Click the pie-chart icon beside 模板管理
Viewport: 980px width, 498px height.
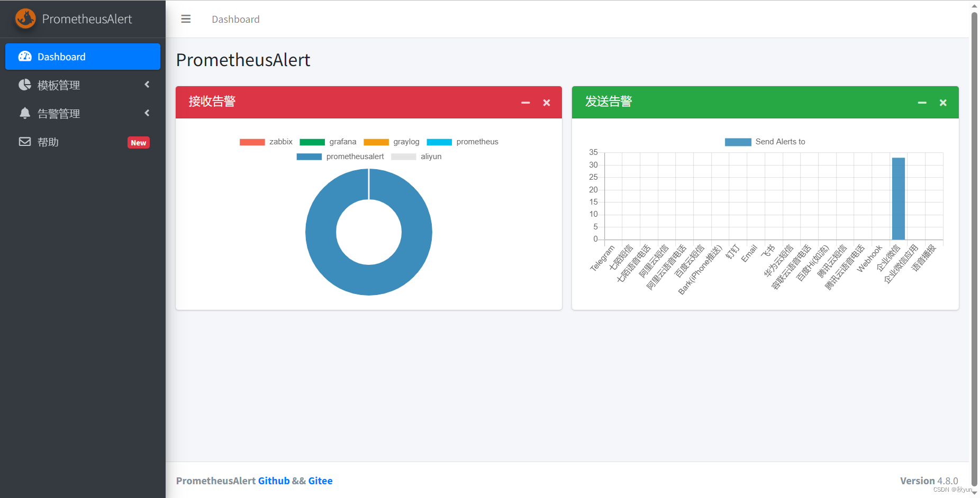pyautogui.click(x=25, y=85)
